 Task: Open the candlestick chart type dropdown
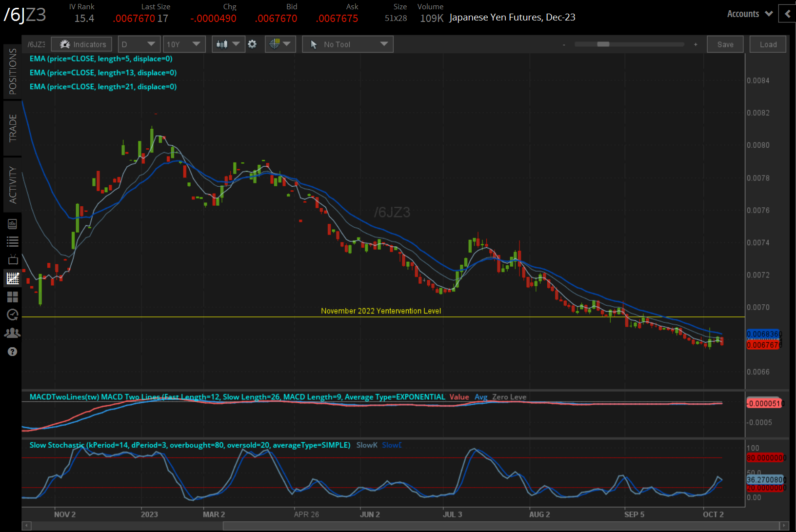(x=228, y=44)
